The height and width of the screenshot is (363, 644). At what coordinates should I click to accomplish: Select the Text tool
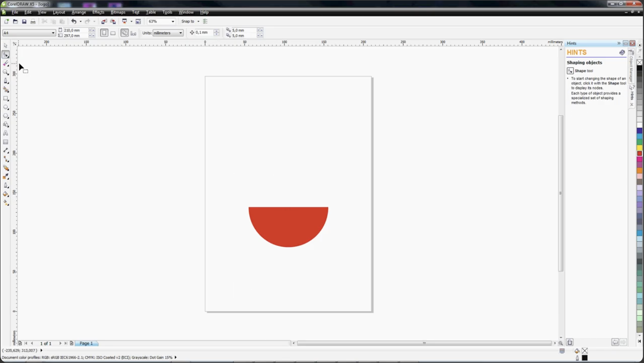click(5, 133)
